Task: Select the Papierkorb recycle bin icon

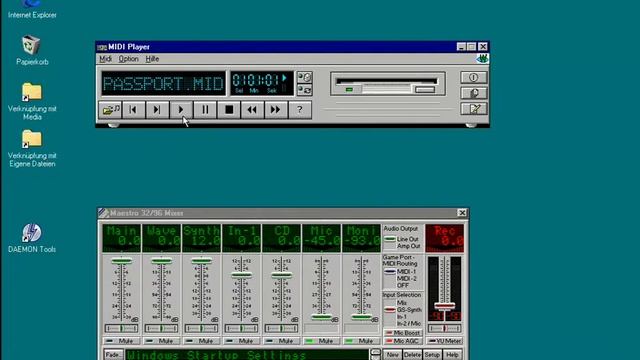Action: click(32, 50)
